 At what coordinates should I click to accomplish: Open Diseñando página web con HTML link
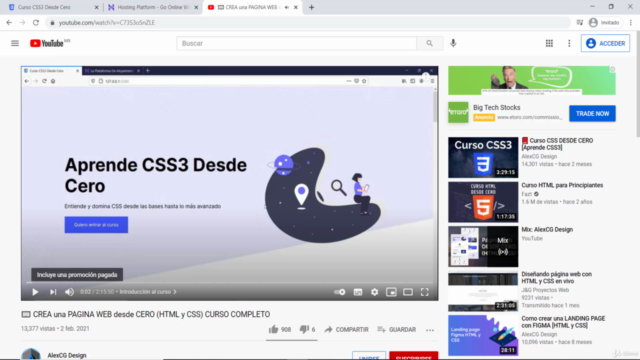[556, 278]
